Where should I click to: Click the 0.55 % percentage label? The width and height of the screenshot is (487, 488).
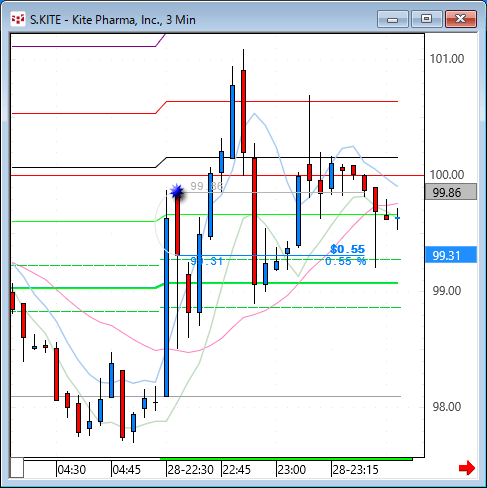[346, 261]
